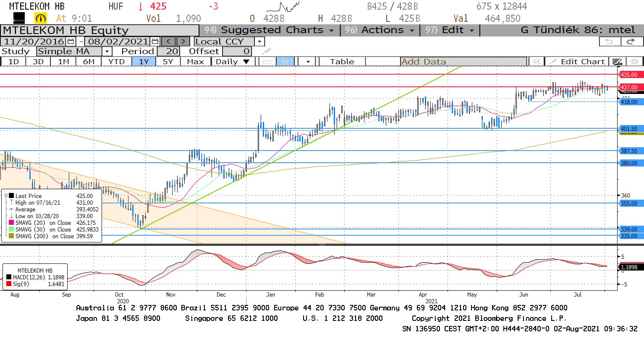Expand the Actions menu
The height and width of the screenshot is (341, 644).
(x=379, y=30)
